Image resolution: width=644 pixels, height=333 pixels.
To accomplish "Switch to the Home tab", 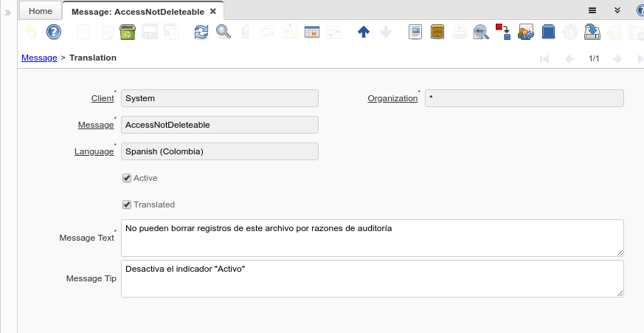I will 40,11.
